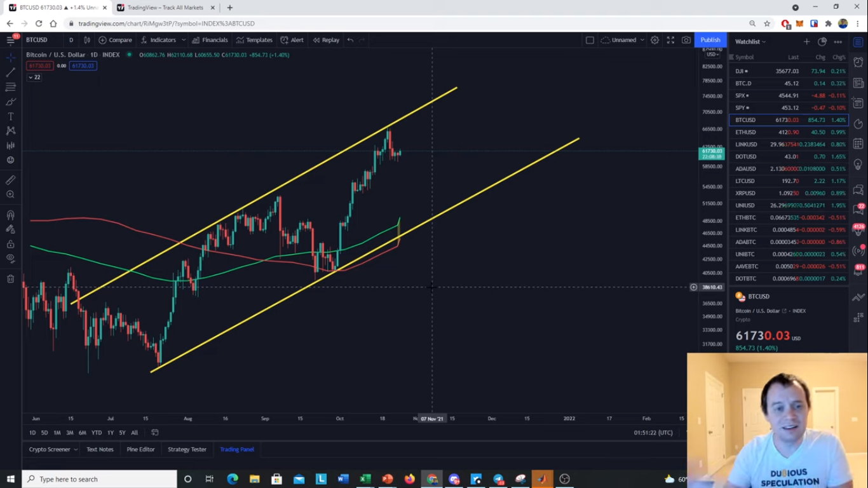Select the brush drawing tool
The image size is (868, 488).
click(10, 102)
